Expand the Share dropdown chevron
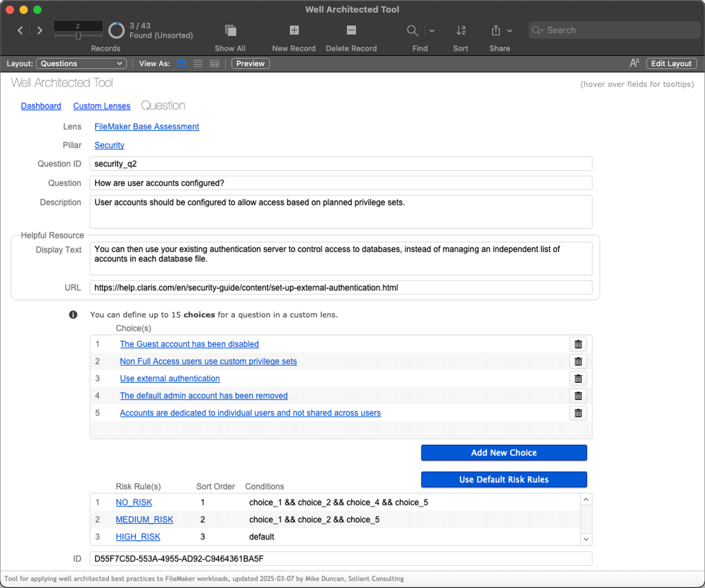Image resolution: width=705 pixels, height=588 pixels. point(510,30)
